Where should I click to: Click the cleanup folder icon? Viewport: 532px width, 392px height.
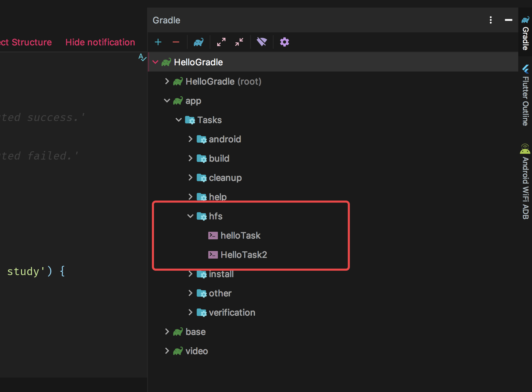pyautogui.click(x=202, y=178)
